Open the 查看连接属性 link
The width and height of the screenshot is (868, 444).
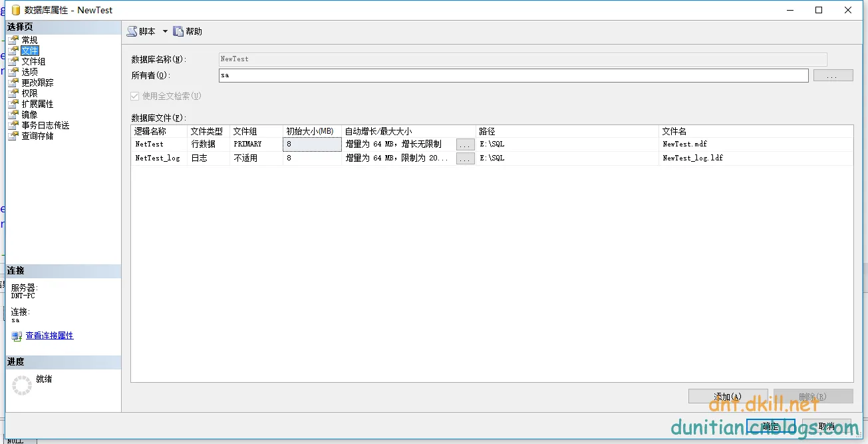[x=49, y=335]
